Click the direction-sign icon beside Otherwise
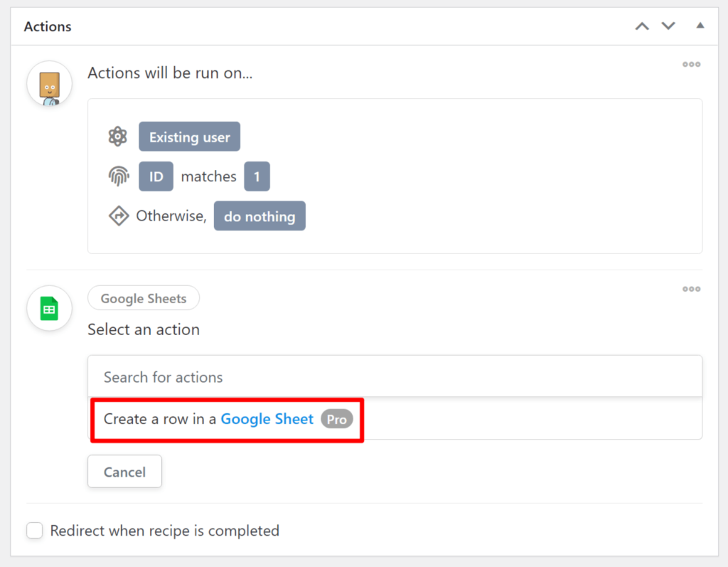The width and height of the screenshot is (728, 567). click(119, 216)
